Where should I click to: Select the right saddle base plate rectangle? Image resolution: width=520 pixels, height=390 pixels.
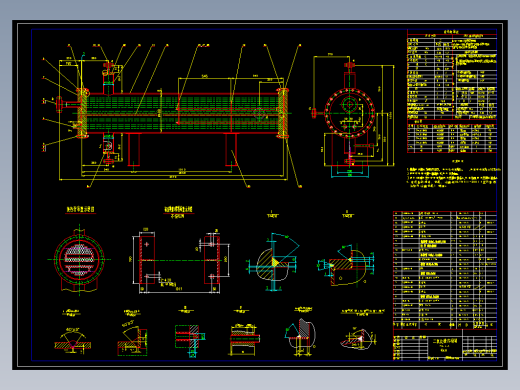(x=212, y=260)
